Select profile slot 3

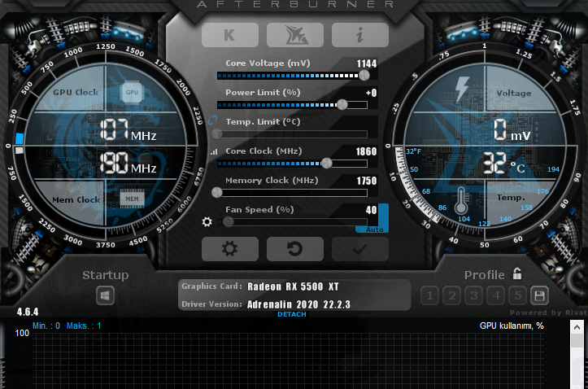pos(474,295)
